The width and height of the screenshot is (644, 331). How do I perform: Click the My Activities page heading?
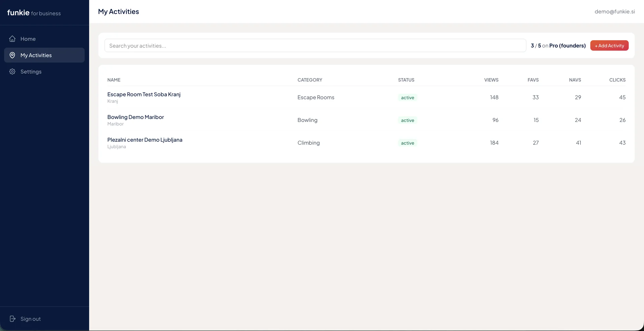click(x=118, y=11)
